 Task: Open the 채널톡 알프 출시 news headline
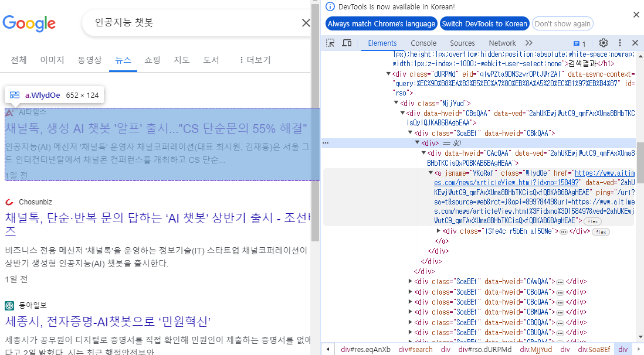(156, 128)
